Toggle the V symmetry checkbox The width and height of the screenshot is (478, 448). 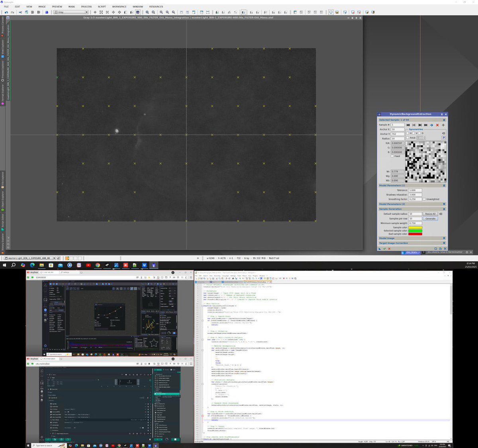pos(413,133)
